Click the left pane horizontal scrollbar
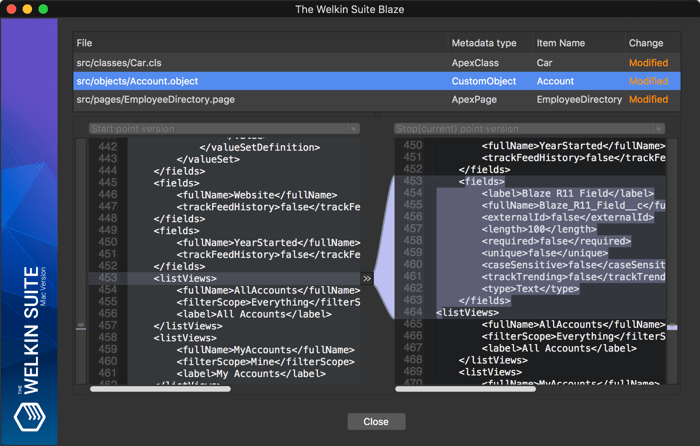Viewport: 700px width, 446px height. pyautogui.click(x=160, y=389)
